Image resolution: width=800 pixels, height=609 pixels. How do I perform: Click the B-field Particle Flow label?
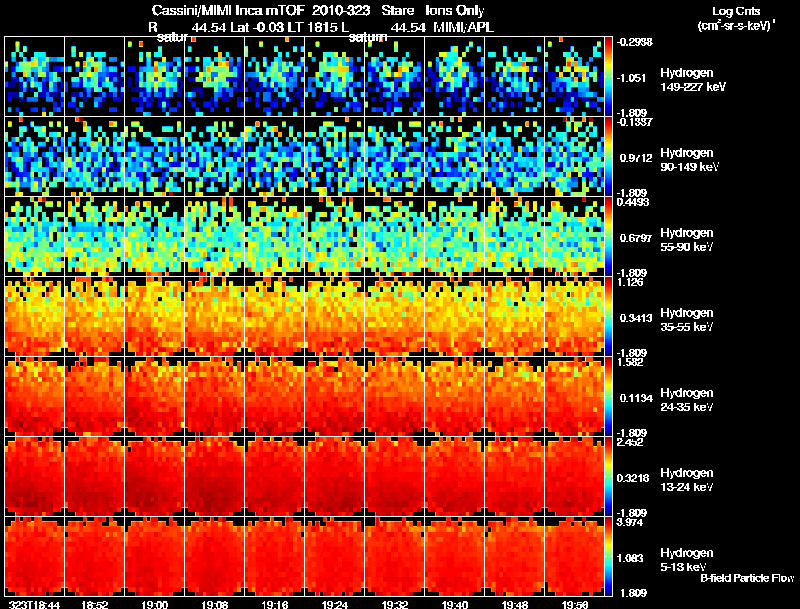pyautogui.click(x=747, y=578)
